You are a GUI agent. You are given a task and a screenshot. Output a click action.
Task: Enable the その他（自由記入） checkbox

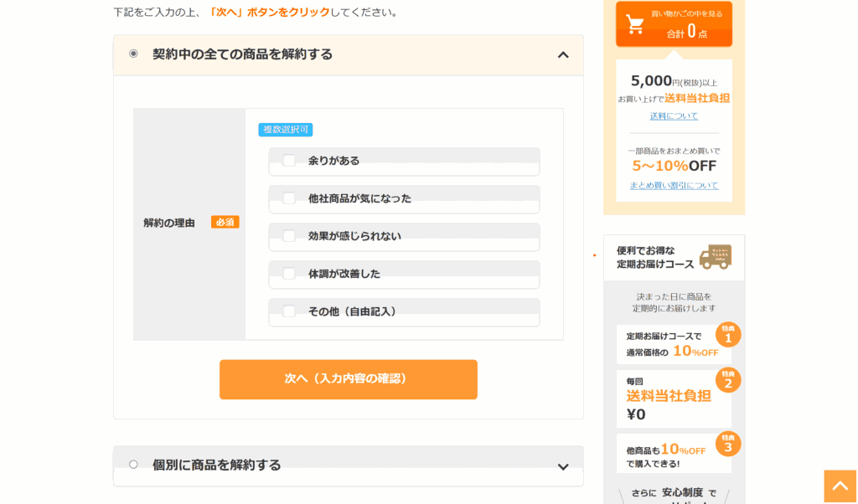(289, 311)
